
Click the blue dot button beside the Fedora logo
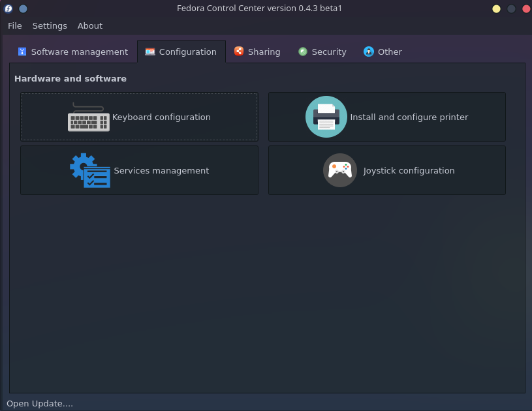tap(23, 8)
